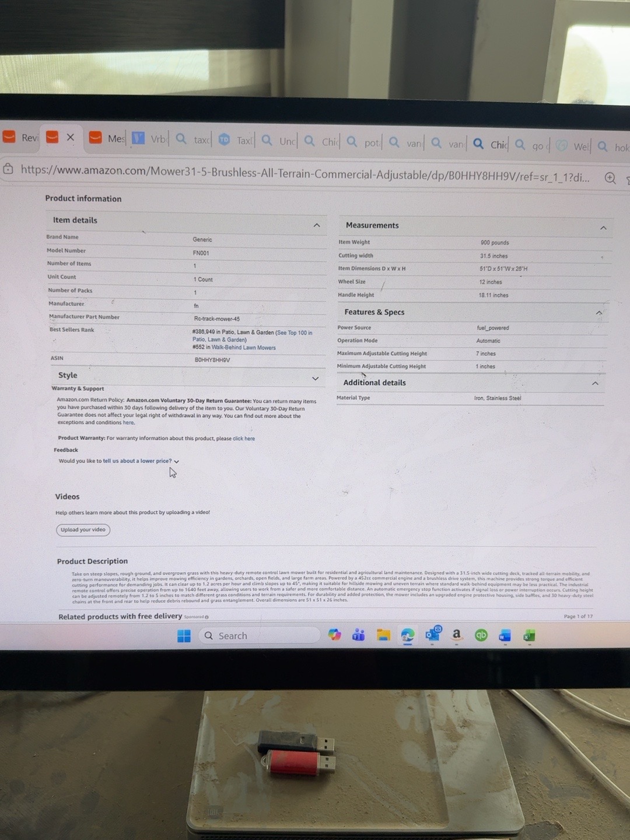Click the taskbar Search box
The width and height of the screenshot is (630, 840).
[x=258, y=636]
